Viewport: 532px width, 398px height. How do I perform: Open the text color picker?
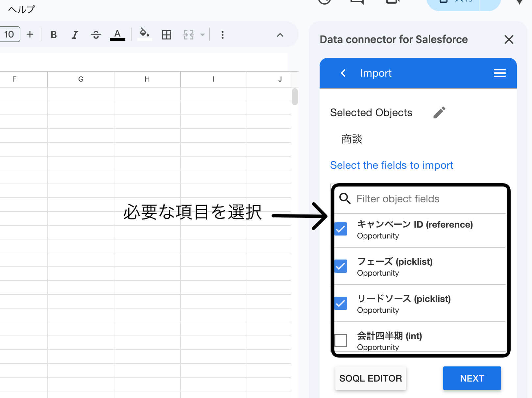(x=117, y=34)
